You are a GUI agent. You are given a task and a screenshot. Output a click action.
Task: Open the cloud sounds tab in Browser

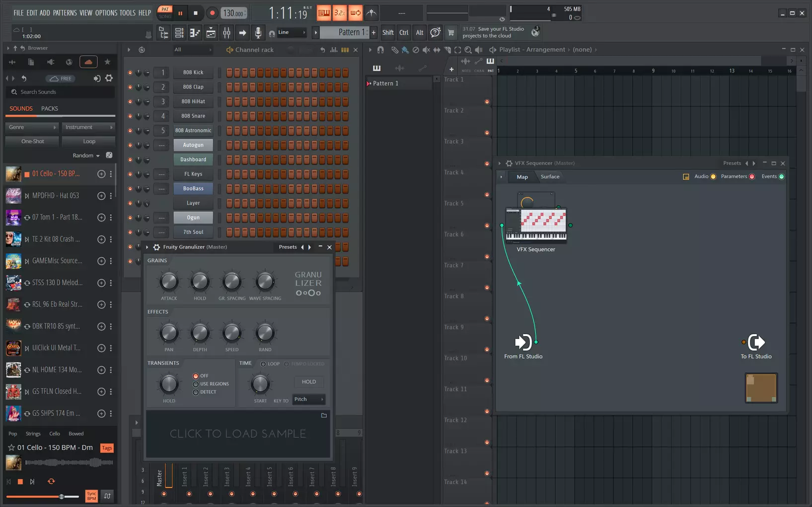point(88,62)
